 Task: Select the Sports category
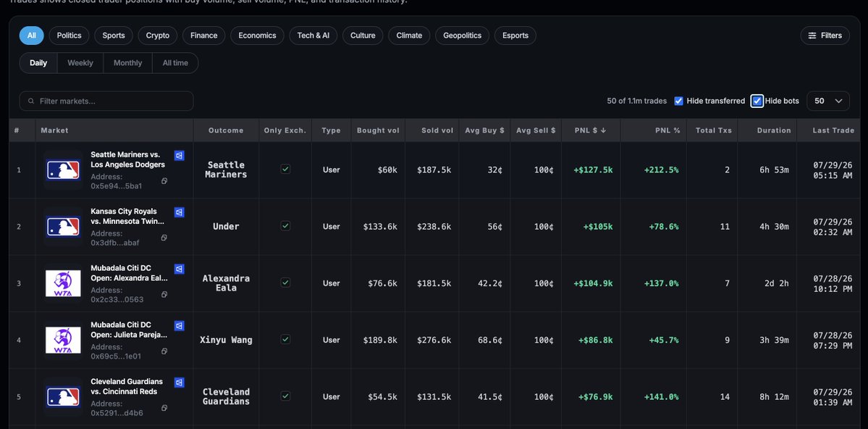coord(114,36)
